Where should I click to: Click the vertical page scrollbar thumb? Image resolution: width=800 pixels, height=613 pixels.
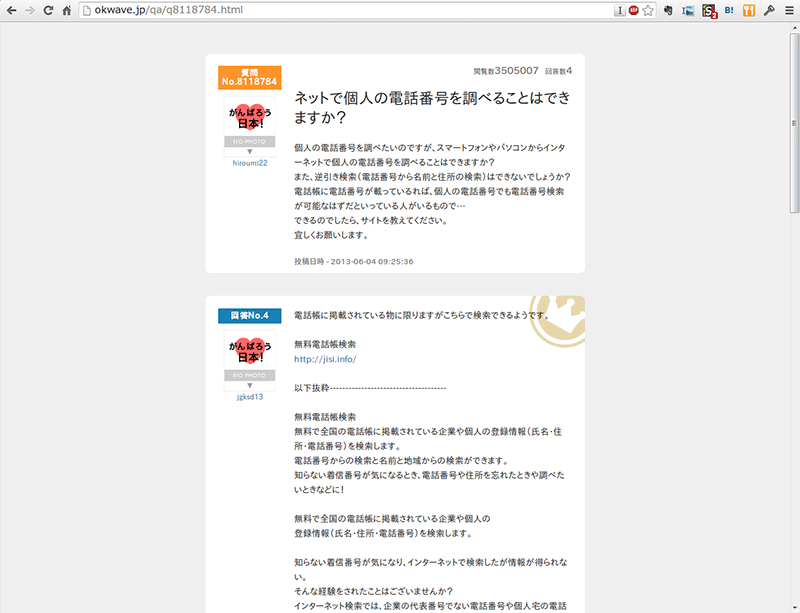pyautogui.click(x=794, y=123)
